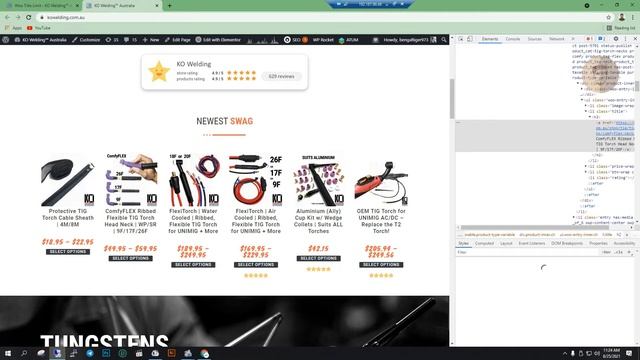
Task: Toggle the DevTools device toolbar icon
Action: (470, 39)
